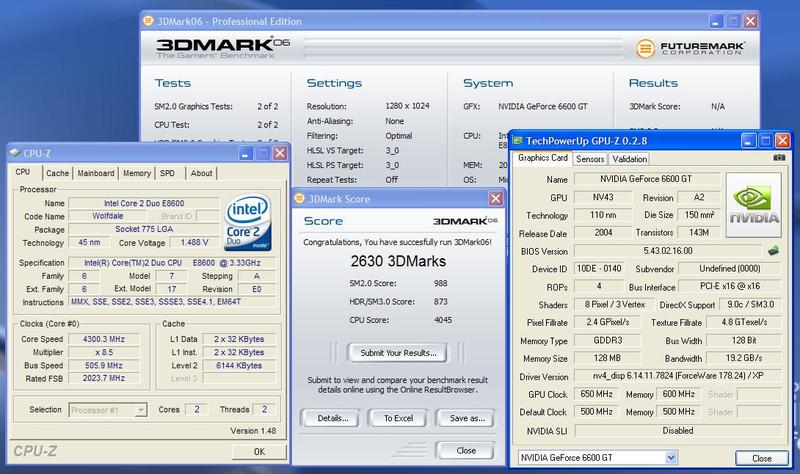The height and width of the screenshot is (474, 800).
Task: Switch to the Sensors tab in GPU-Z
Action: coord(590,159)
